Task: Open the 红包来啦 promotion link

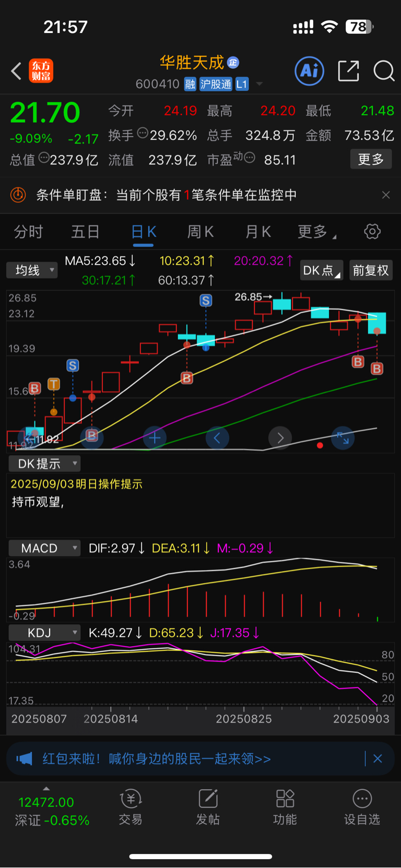Action: click(157, 758)
